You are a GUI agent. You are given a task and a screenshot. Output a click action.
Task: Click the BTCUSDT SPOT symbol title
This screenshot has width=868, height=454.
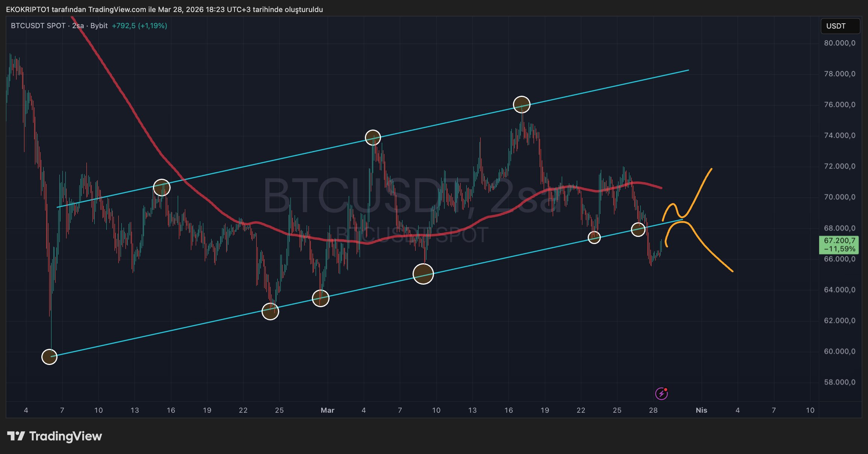point(38,26)
